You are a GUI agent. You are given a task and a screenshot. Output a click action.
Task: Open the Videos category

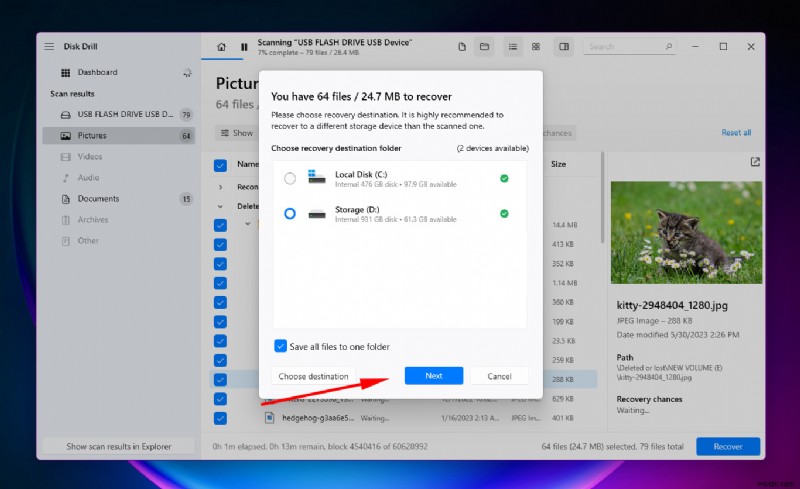[x=119, y=157]
